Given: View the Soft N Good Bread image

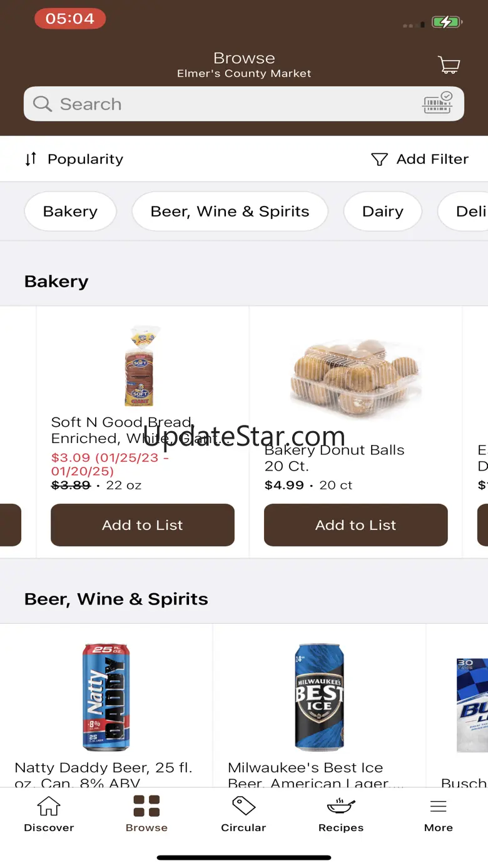Looking at the screenshot, I should [x=140, y=366].
